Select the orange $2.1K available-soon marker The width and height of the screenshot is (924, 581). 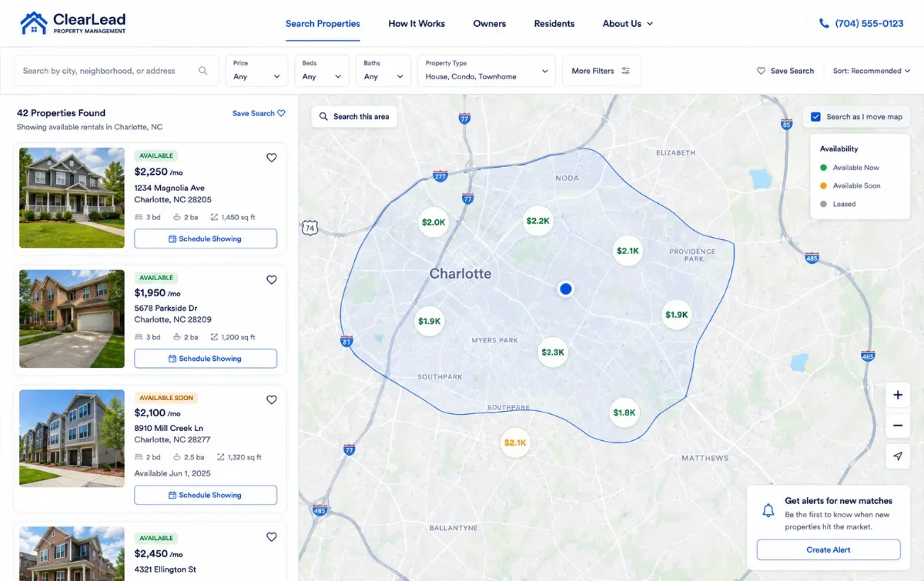coord(515,442)
